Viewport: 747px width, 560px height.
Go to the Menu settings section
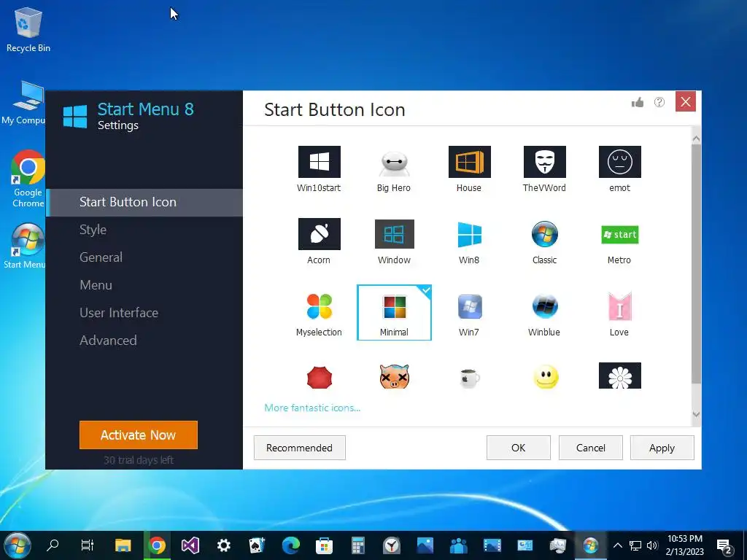144,285
